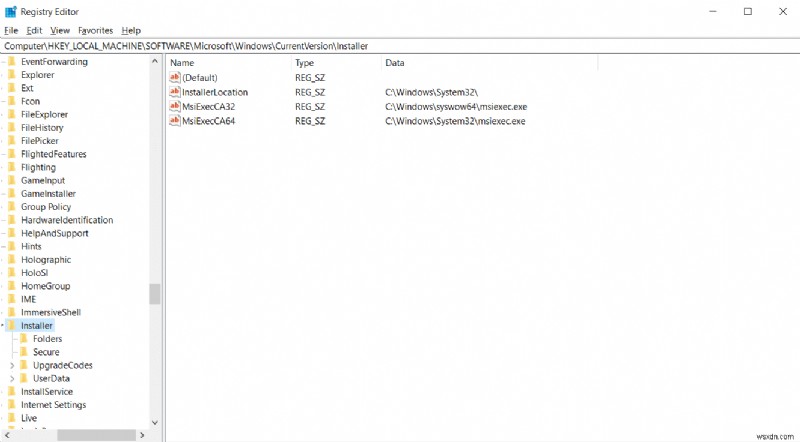800x442 pixels.
Task: Select the Fcon key
Action: (x=30, y=101)
